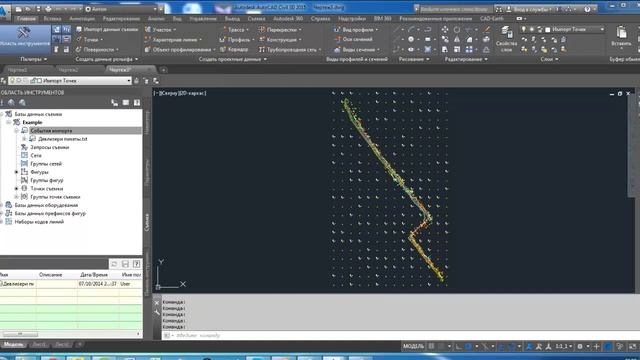Switch to the Вставка ribbon tab
Image resolution: width=640 pixels, height=360 pixels.
(x=52, y=19)
